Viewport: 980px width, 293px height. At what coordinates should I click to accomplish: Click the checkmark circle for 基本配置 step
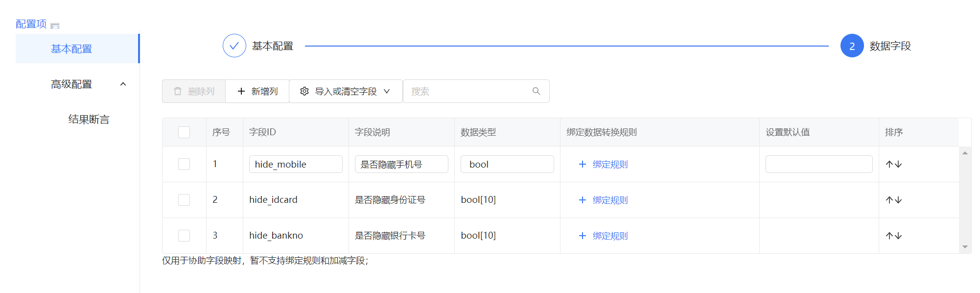234,46
